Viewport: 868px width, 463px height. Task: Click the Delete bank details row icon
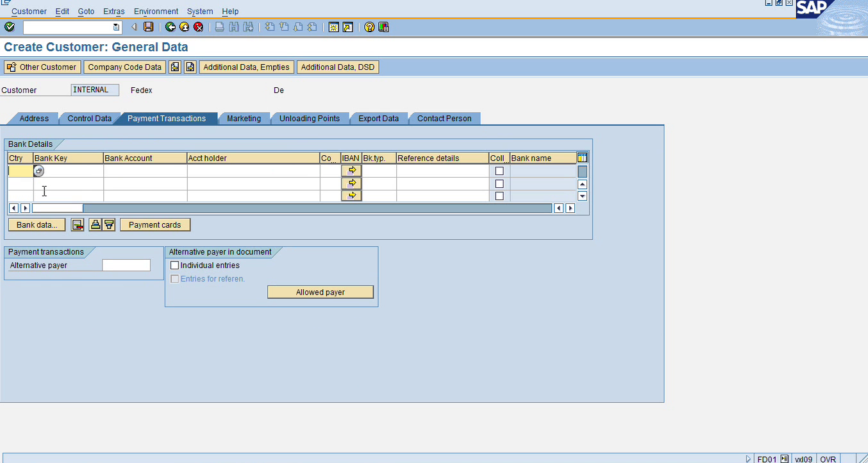(x=78, y=224)
